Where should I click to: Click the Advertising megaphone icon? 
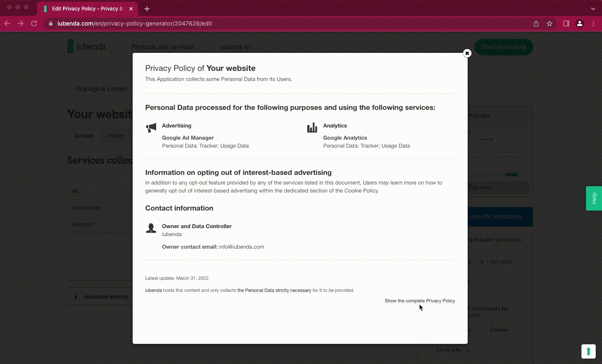151,127
